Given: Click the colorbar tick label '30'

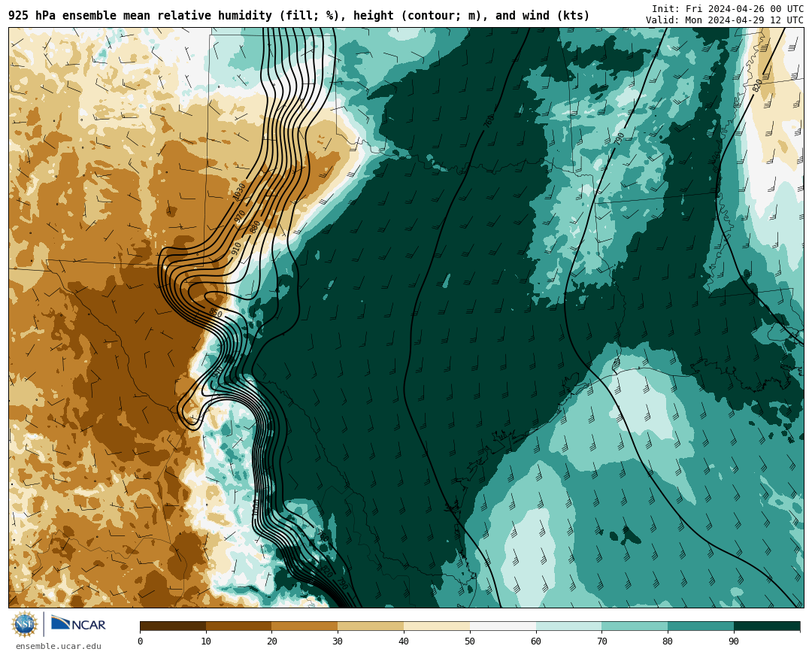Looking at the screenshot, I should click(x=338, y=641).
